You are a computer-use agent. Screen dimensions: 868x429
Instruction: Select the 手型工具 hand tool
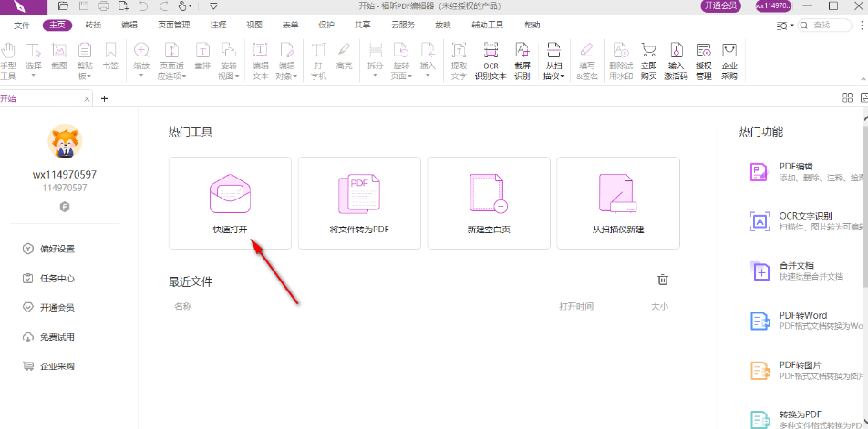pos(8,60)
